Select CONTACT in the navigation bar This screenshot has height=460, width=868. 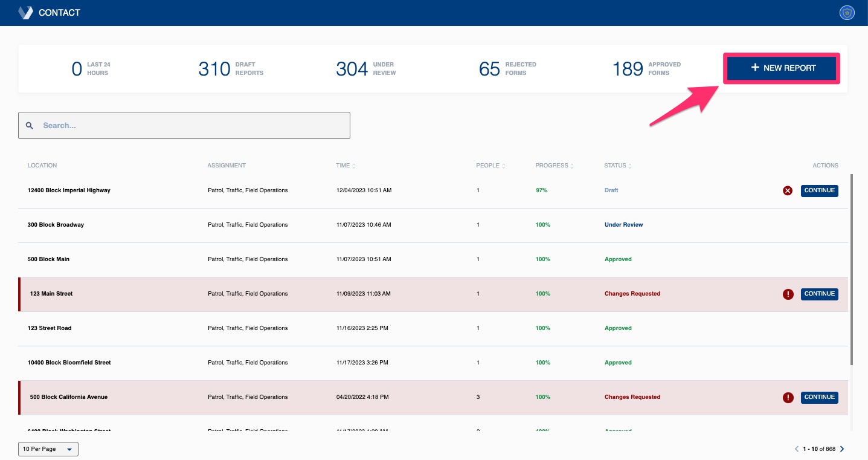pos(59,12)
